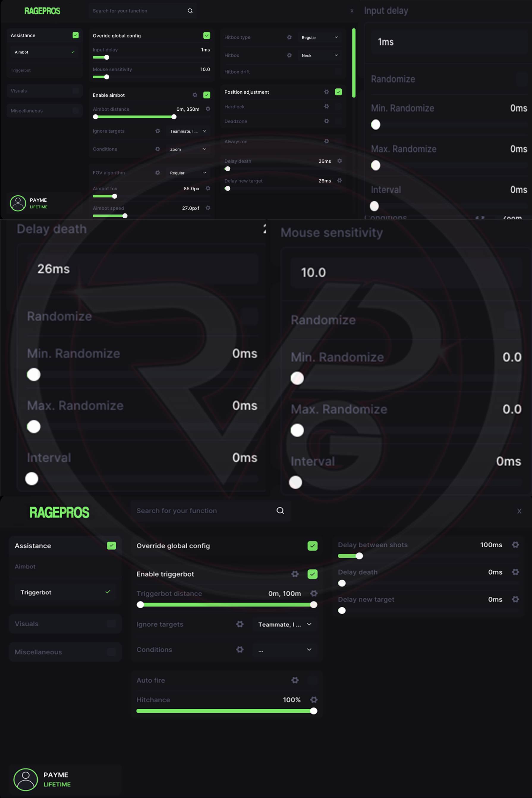Select the Aimbot sidebar item with checkmark
This screenshot has width=532, height=798.
(x=45, y=52)
